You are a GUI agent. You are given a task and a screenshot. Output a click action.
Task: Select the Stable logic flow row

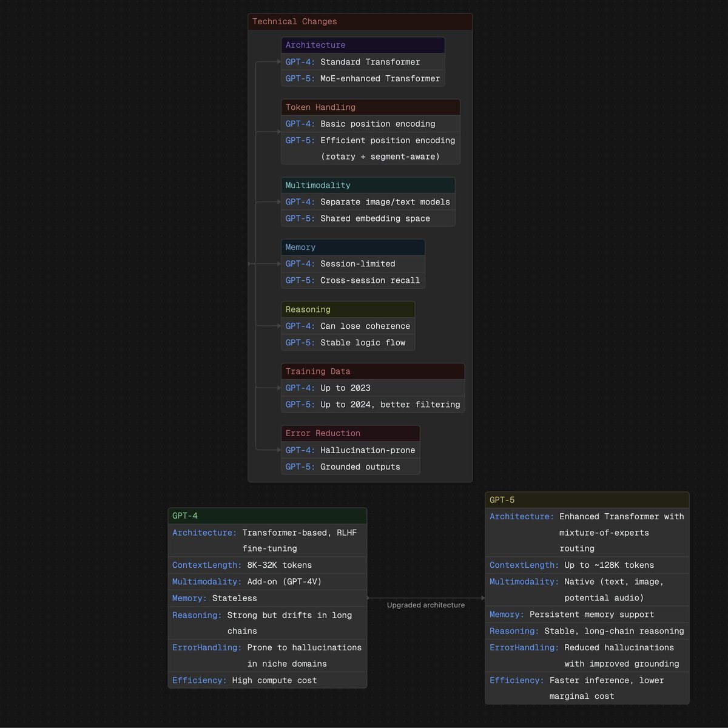pos(348,343)
